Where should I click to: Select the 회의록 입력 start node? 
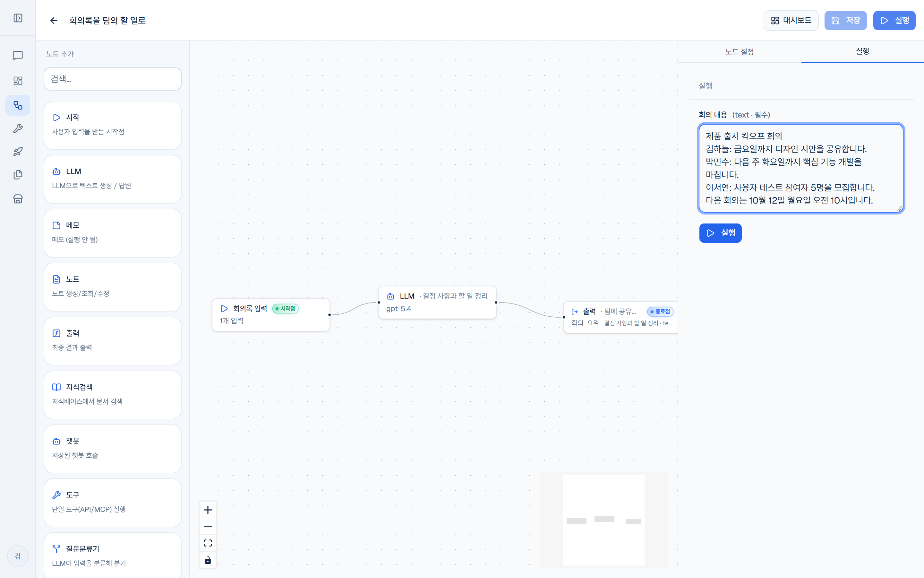point(271,315)
